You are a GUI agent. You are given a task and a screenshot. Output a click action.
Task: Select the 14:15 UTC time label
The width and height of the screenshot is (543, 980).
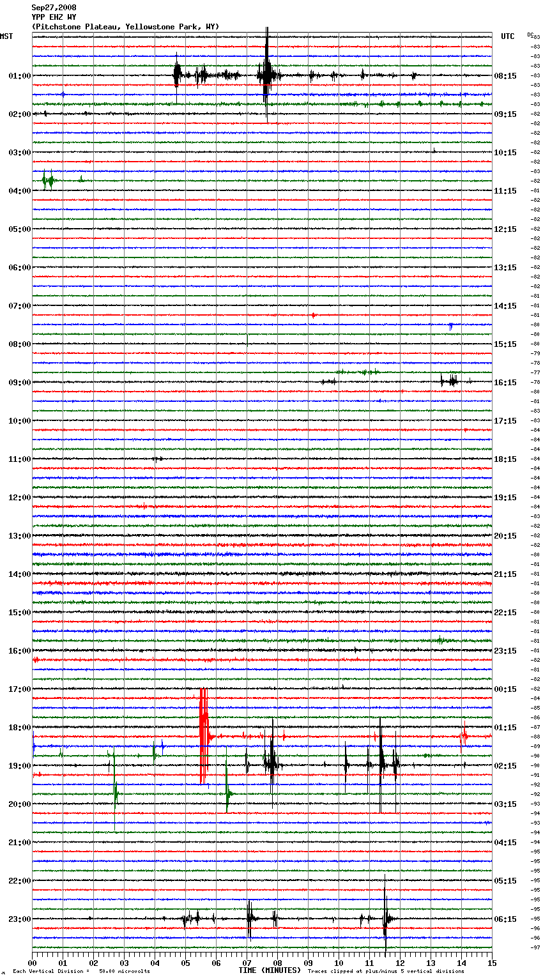(x=505, y=306)
